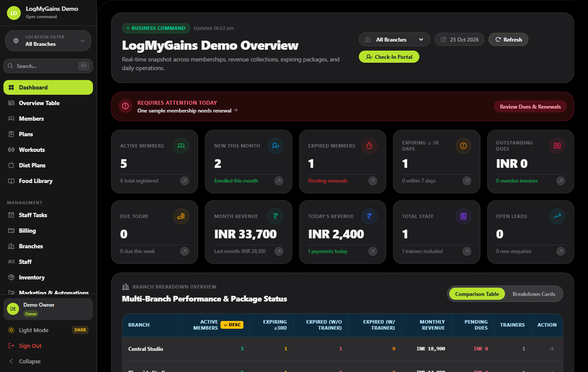
Task: Open arrow icon on Active Members card
Action: (185, 181)
